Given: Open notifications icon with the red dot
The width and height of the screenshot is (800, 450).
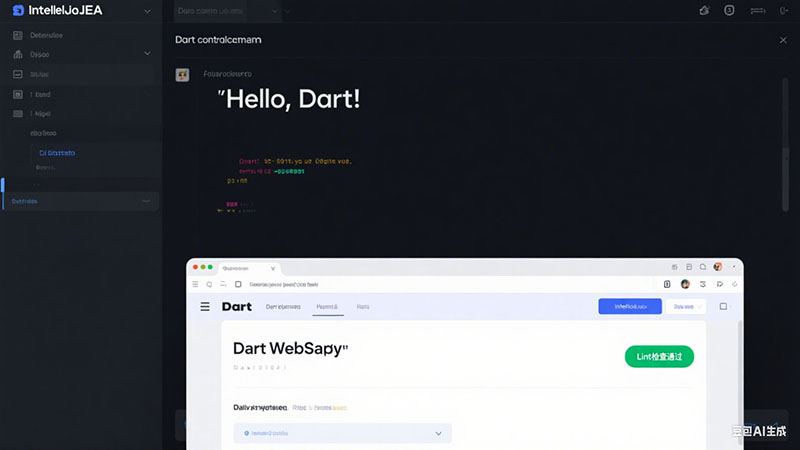Looking at the screenshot, I should pos(704,10).
